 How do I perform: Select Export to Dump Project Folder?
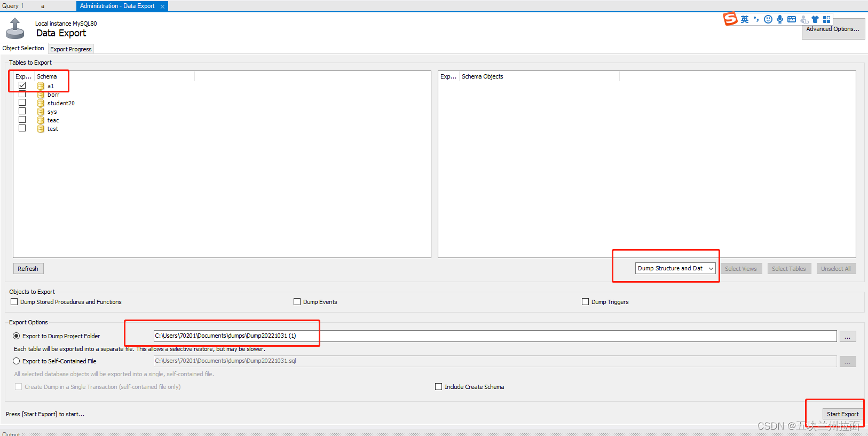coord(17,336)
